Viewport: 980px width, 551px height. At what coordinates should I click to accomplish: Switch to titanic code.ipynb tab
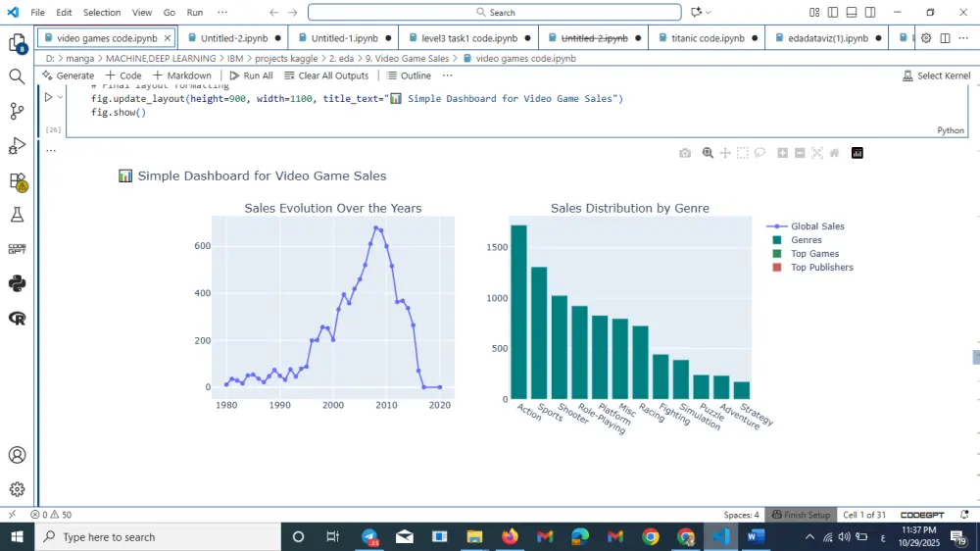coord(708,38)
